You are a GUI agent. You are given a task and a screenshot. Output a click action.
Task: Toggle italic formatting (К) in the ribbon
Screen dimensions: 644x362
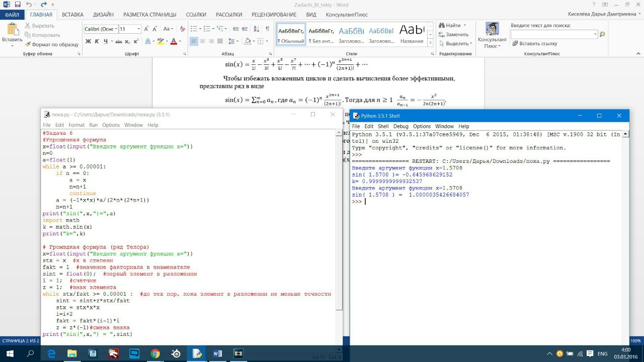coord(97,41)
